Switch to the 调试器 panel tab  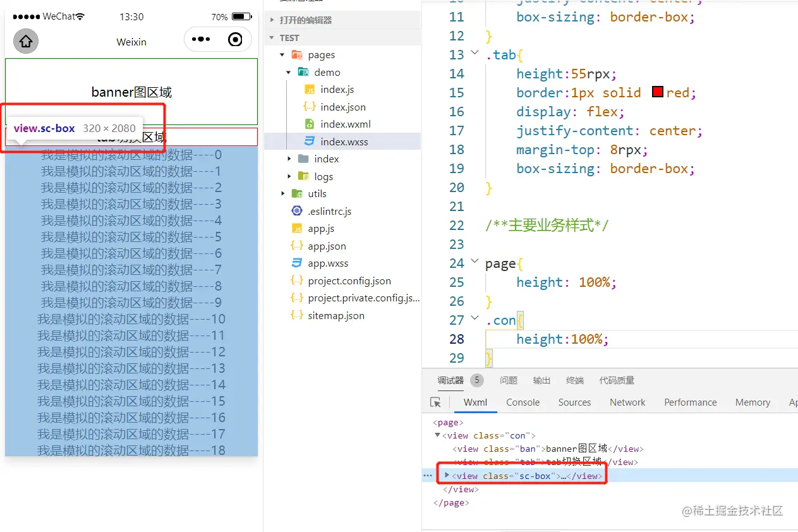(450, 380)
